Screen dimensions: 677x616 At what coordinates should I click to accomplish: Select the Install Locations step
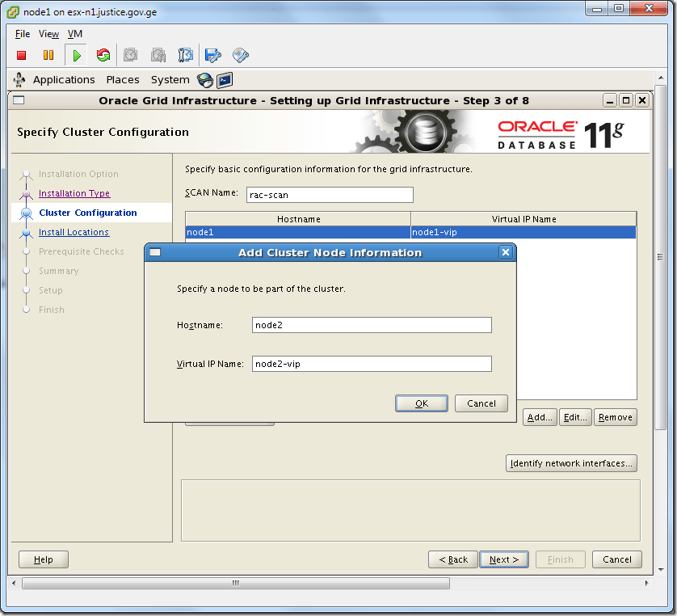click(74, 232)
